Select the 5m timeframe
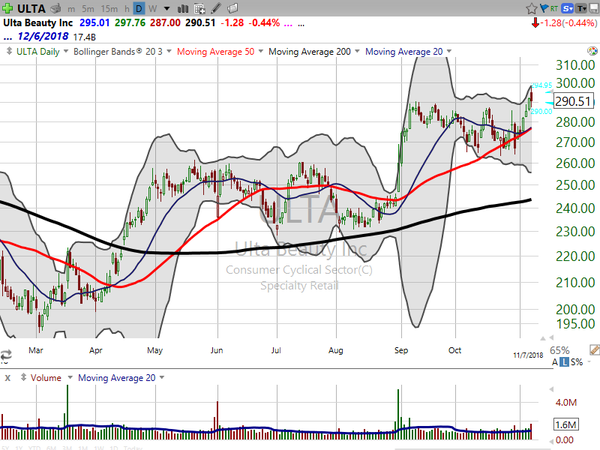The height and width of the screenshot is (450, 600). pyautogui.click(x=88, y=8)
